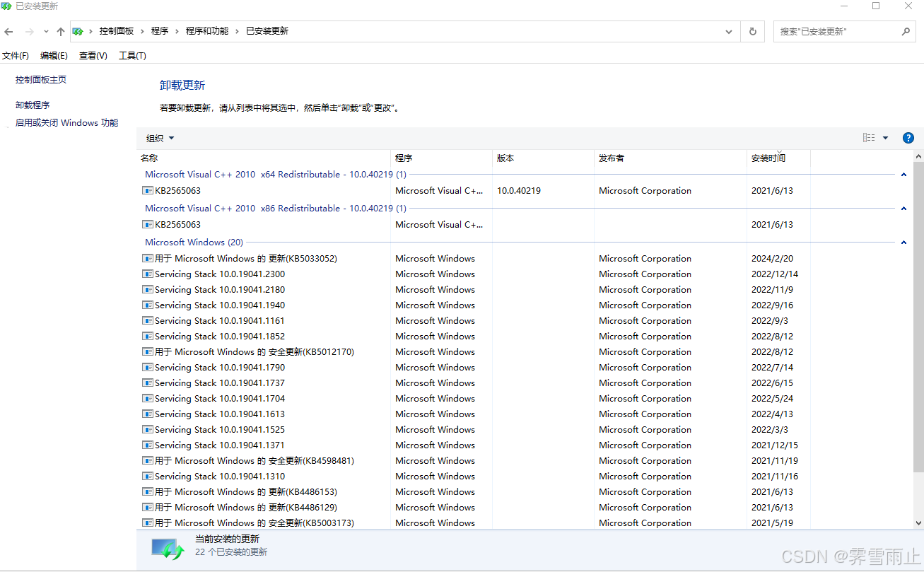Click the list scrollbar down arrow
This screenshot has width=924, height=572.
[918, 523]
